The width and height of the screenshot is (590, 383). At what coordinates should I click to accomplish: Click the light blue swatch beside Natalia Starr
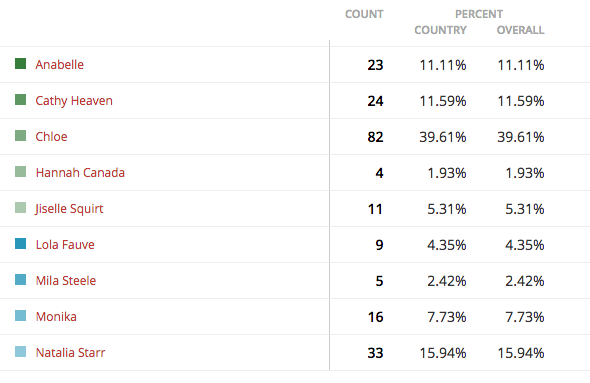20,351
